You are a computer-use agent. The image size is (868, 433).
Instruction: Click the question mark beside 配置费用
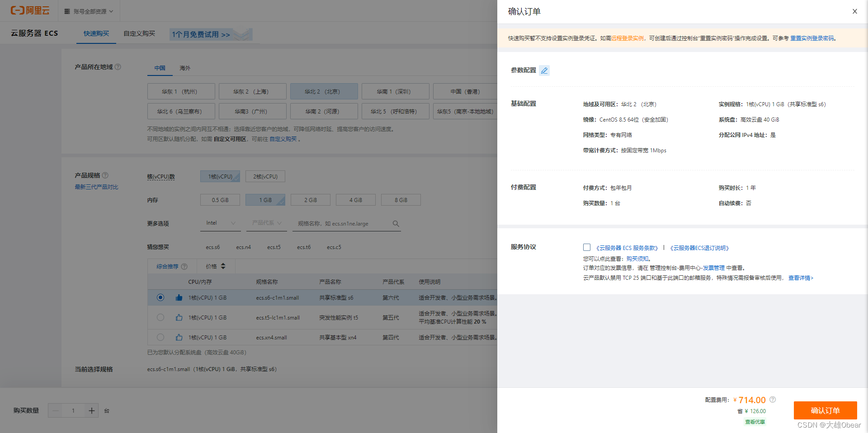[772, 400]
